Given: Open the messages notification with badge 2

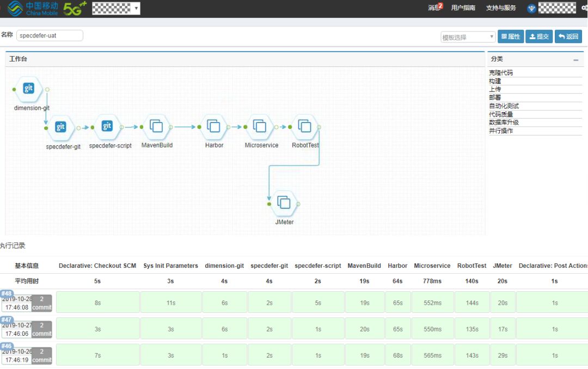Looking at the screenshot, I should (436, 8).
